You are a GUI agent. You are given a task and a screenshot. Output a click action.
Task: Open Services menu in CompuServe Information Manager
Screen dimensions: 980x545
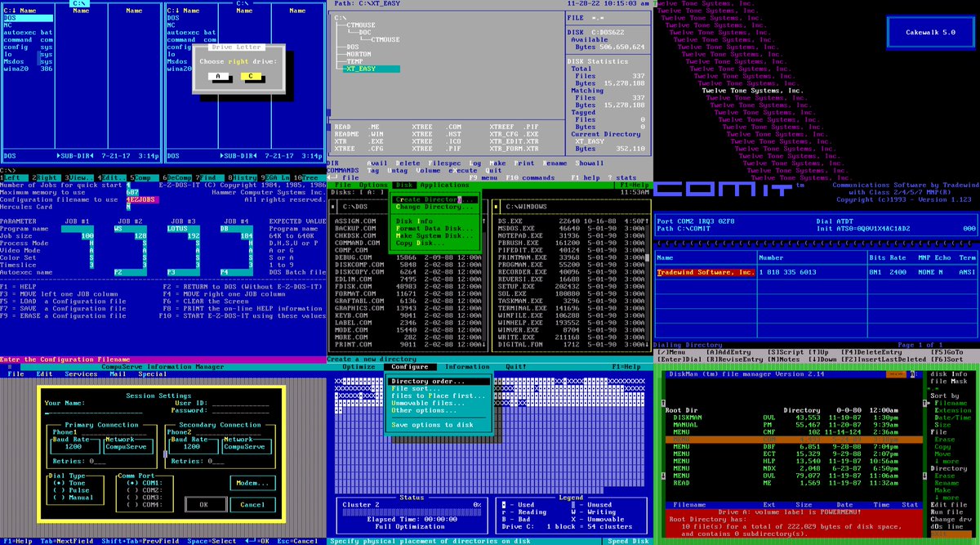81,374
